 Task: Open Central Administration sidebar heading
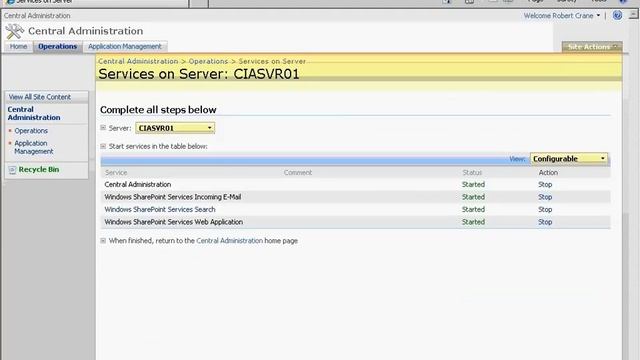click(x=34, y=113)
